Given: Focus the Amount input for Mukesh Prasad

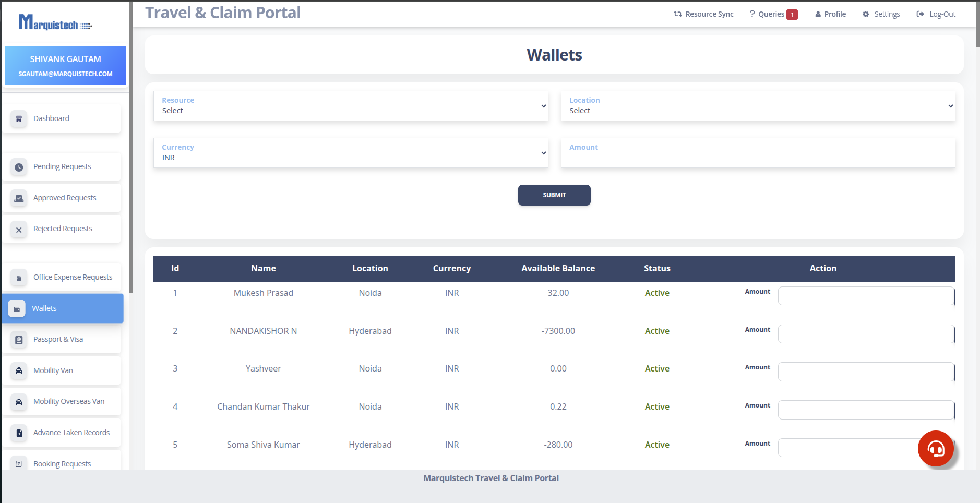Looking at the screenshot, I should (x=865, y=296).
